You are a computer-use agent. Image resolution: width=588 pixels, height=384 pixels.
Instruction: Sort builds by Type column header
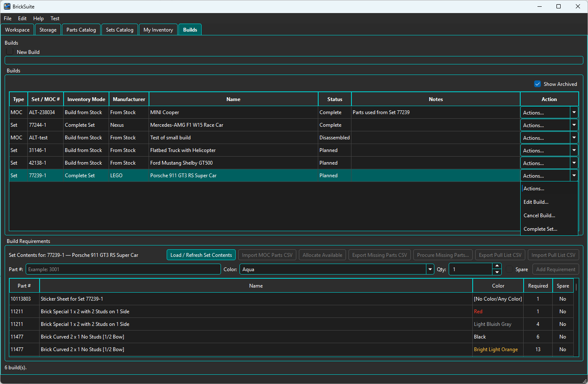click(x=19, y=99)
